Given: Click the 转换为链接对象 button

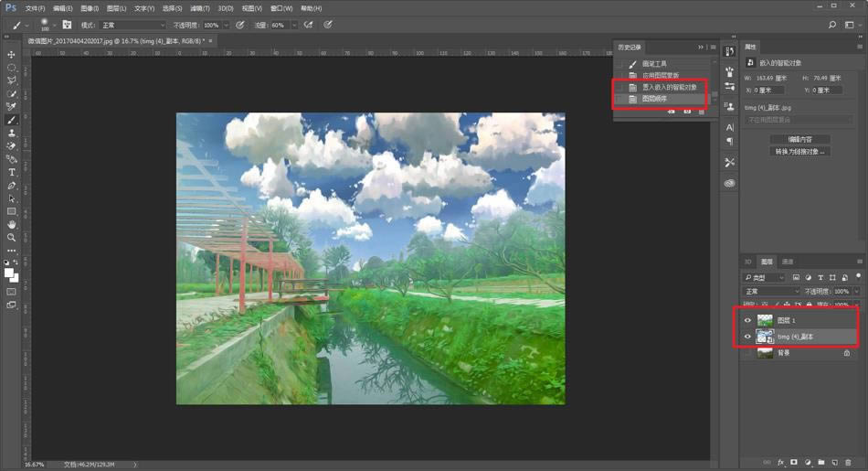Looking at the screenshot, I should pyautogui.click(x=799, y=152).
